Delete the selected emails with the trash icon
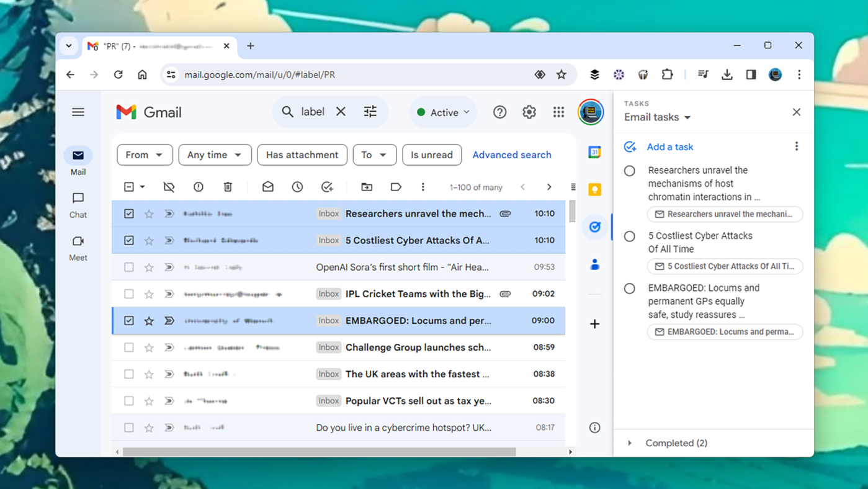The image size is (868, 489). [x=228, y=186]
